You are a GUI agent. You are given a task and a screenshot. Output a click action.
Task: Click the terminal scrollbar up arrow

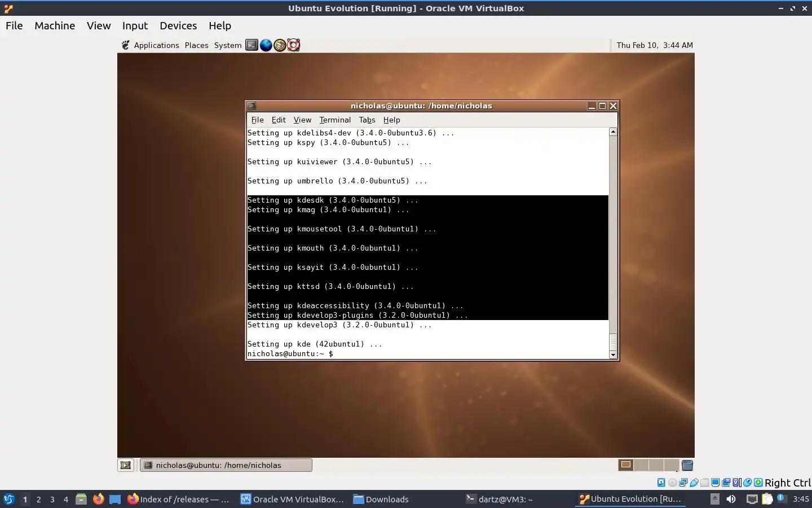click(613, 132)
